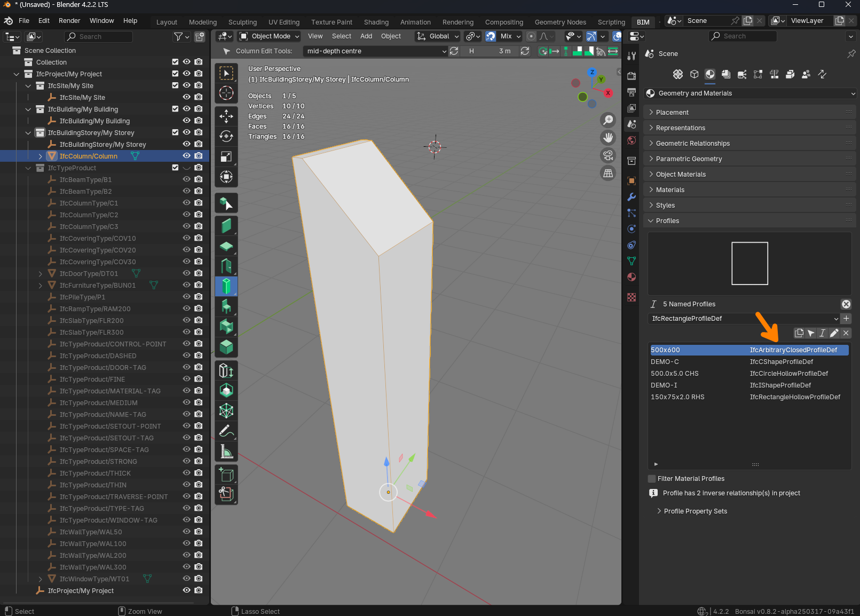Switch to Modeling workspace tab
The width and height of the screenshot is (860, 616).
203,22
